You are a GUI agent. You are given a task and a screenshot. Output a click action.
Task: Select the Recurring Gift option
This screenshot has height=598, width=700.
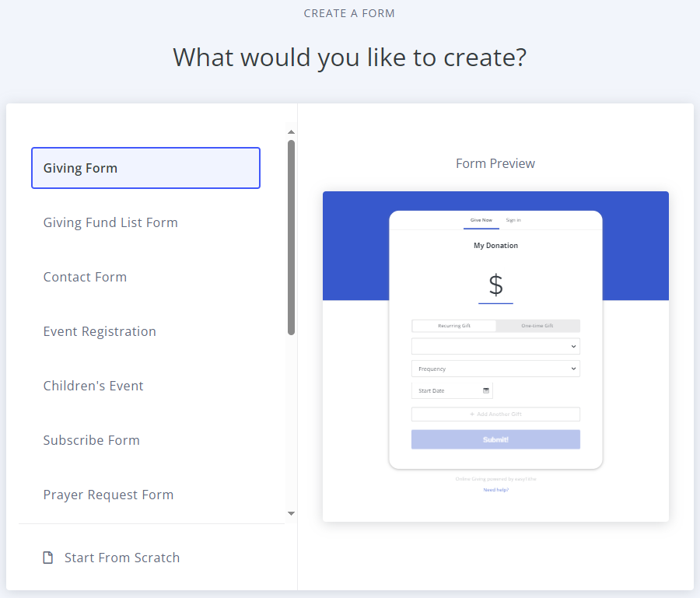pos(453,325)
